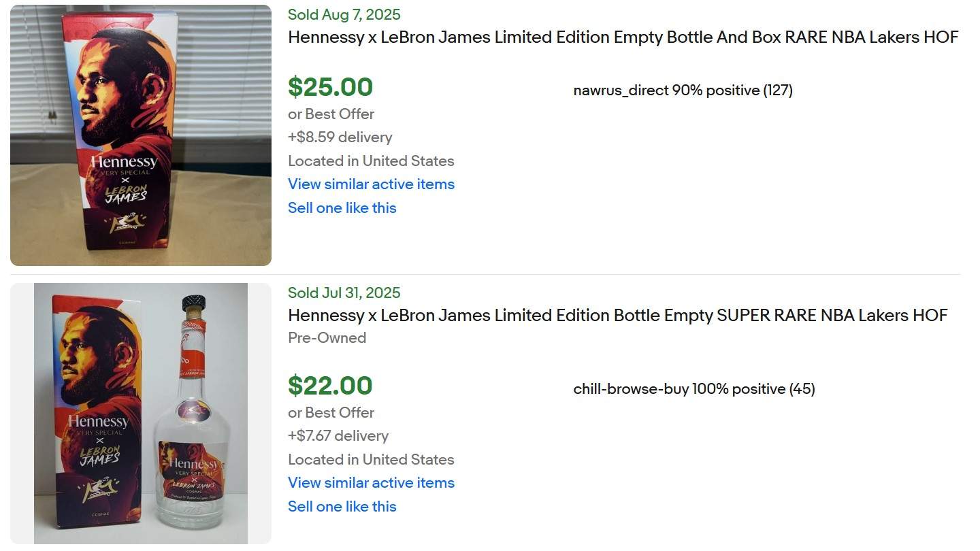Viewport: 980px width, 551px height.
Task: Open seller chill-browse-buy's feedback info
Action: pyautogui.click(x=693, y=389)
